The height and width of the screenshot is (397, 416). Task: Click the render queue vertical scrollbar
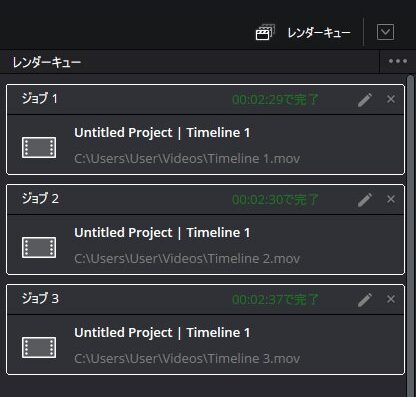click(411, 233)
